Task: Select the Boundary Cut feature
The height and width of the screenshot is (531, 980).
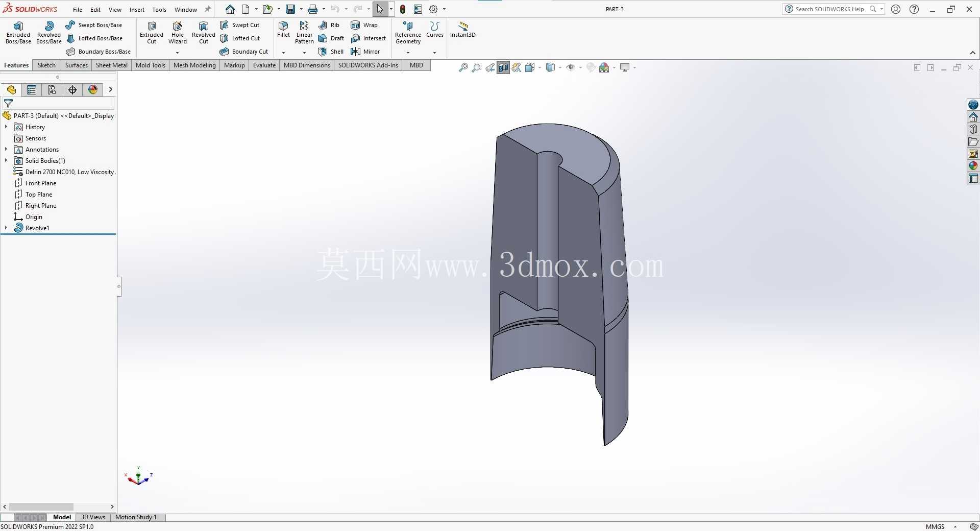Action: 243,52
